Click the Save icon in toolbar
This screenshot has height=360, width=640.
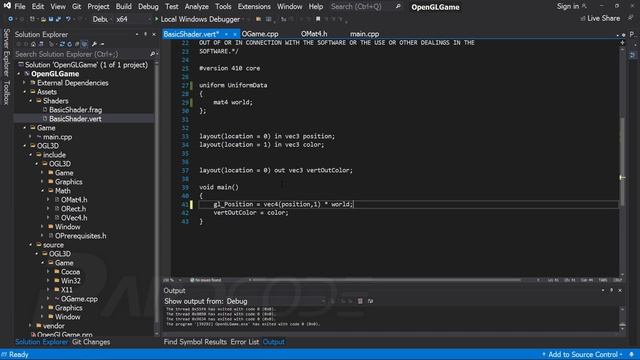pyautogui.click(x=51, y=19)
